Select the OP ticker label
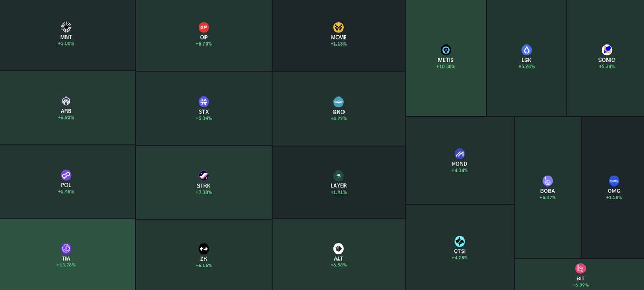 click(x=203, y=38)
